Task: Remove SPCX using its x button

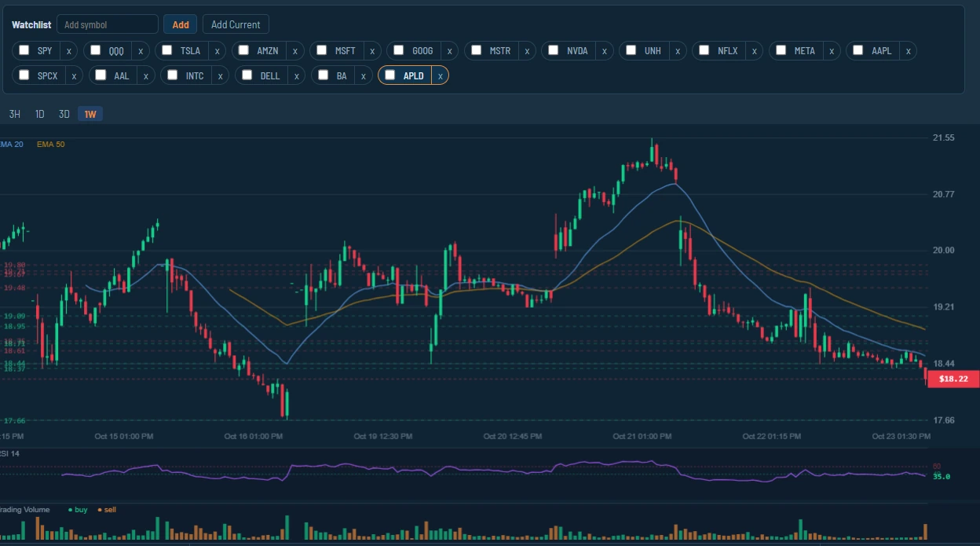Action: coord(75,76)
